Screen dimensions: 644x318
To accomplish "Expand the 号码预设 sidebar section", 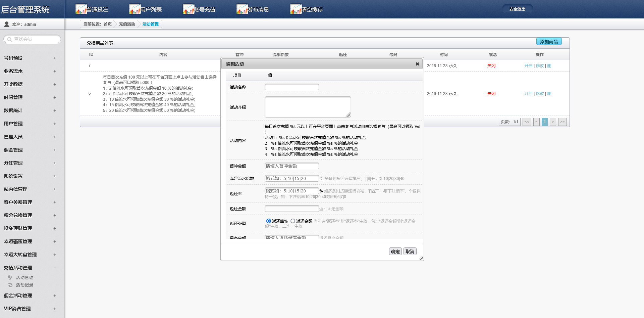I will coord(55,58).
